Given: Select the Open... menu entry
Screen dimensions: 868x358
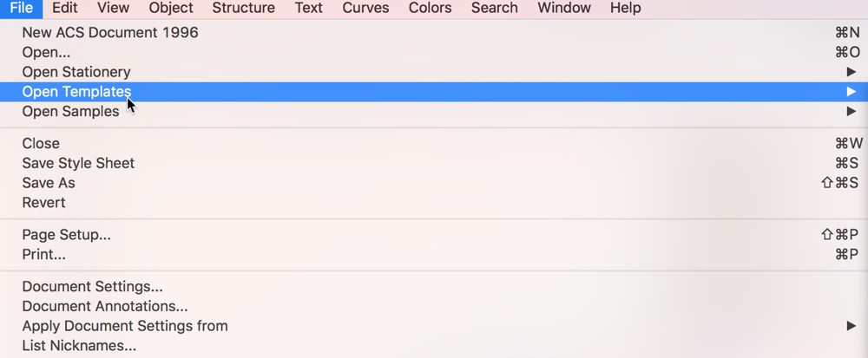Looking at the screenshot, I should (x=47, y=52).
